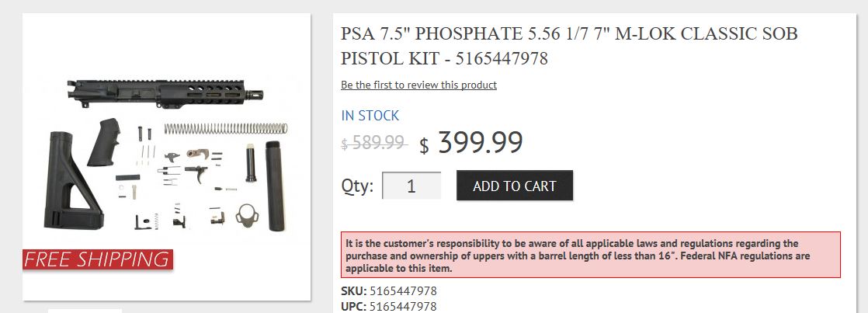Click the ADD TO CART button

(514, 186)
